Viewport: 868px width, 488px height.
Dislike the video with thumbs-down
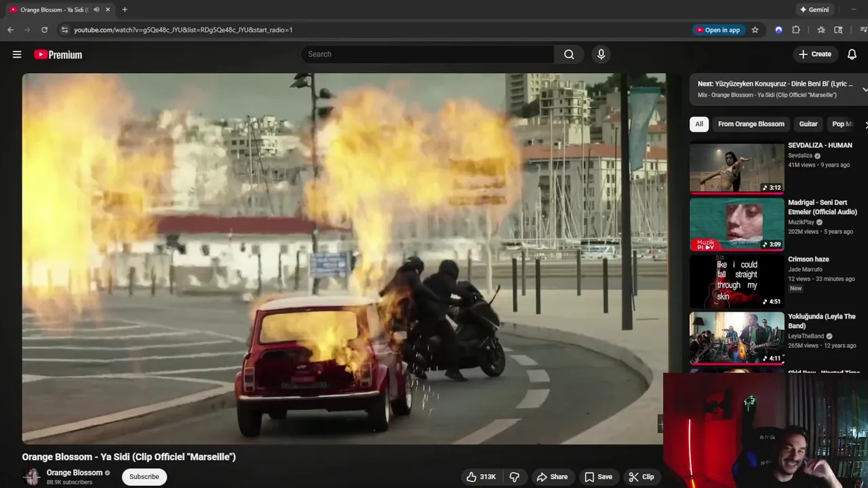[515, 476]
